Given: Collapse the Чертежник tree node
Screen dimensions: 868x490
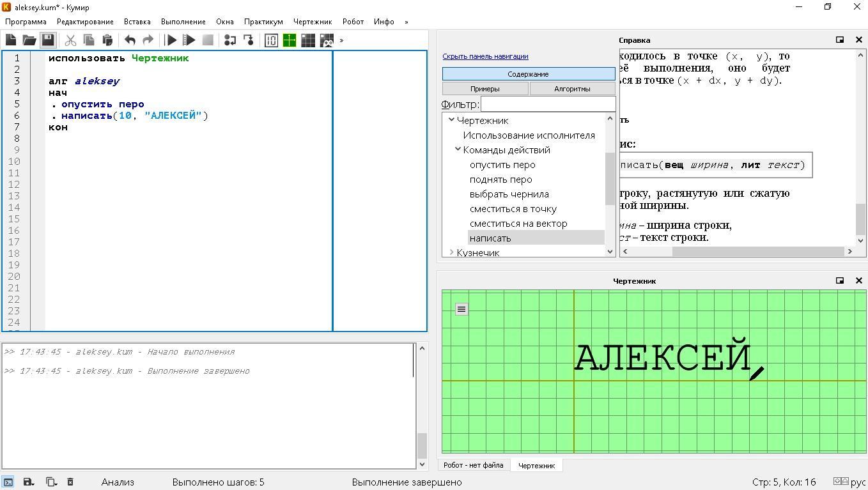Looking at the screenshot, I should pos(451,120).
